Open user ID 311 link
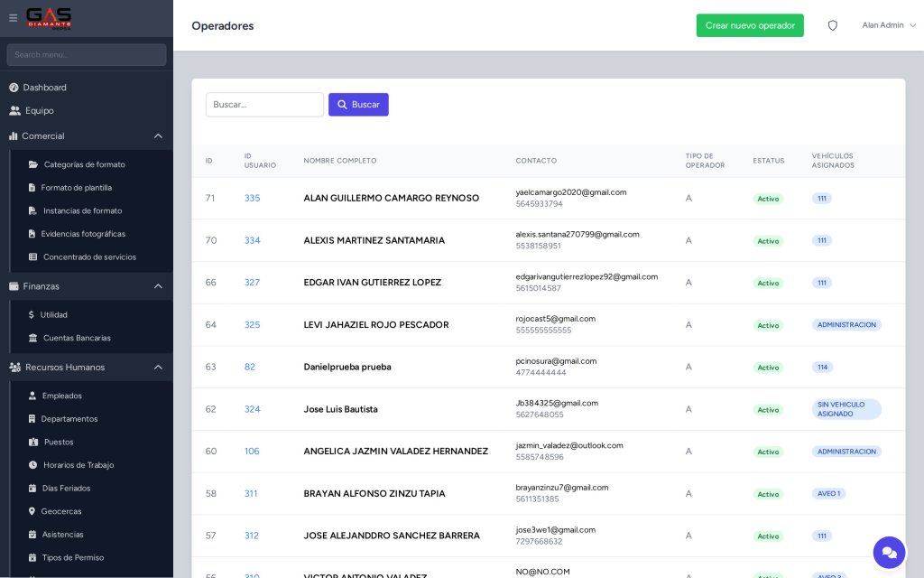The image size is (924, 578). click(251, 494)
